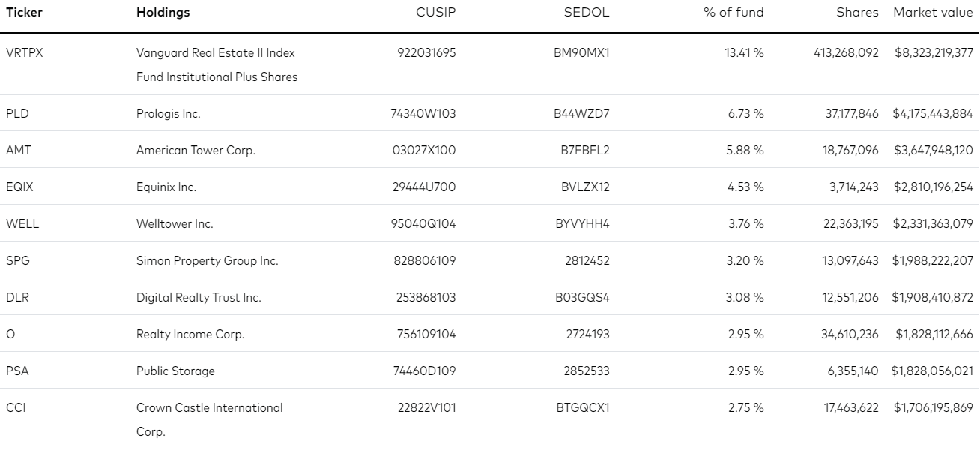Click the Market value column header
Viewport: 980px width, 450px height.
933,13
